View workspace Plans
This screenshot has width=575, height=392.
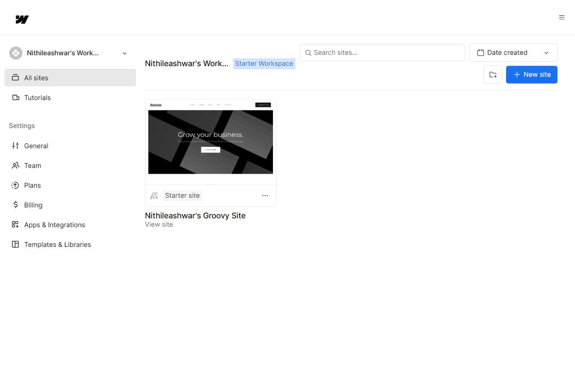click(x=32, y=185)
